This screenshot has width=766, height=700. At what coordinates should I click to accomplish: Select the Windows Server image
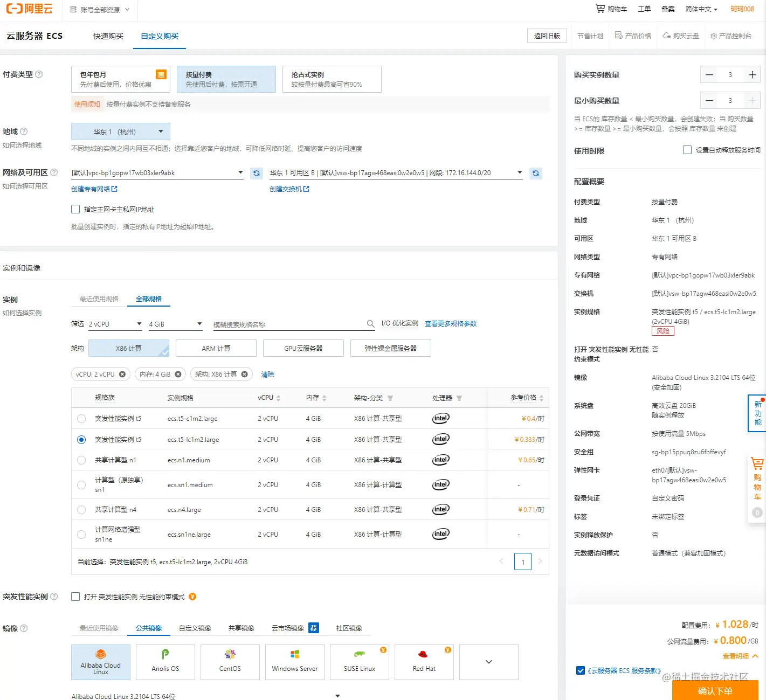click(295, 662)
